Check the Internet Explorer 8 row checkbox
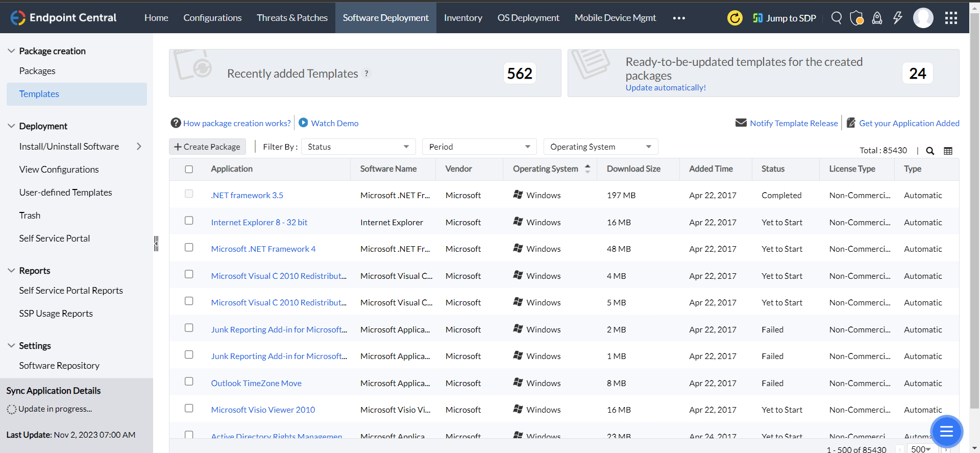 (x=189, y=221)
